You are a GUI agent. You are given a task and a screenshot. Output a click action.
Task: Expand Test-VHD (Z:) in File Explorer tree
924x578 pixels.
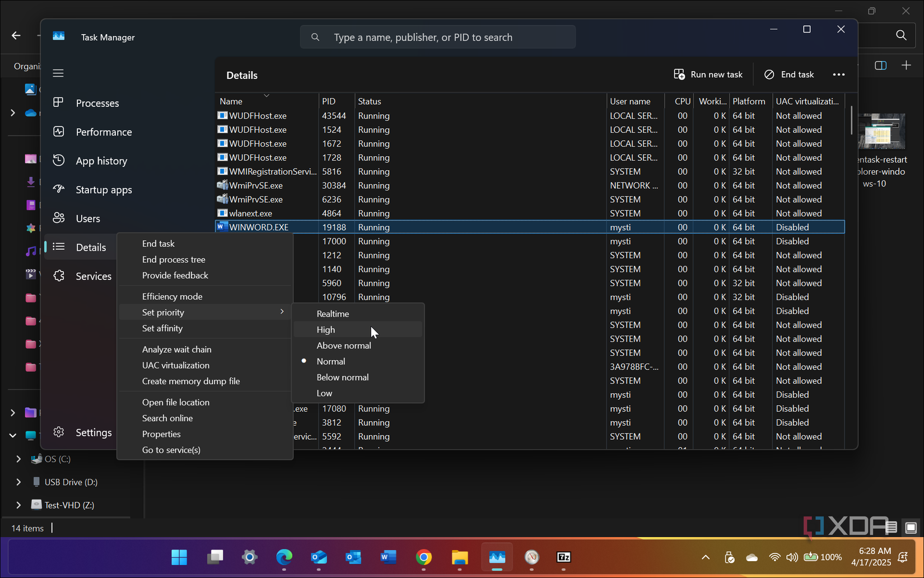pos(18,505)
